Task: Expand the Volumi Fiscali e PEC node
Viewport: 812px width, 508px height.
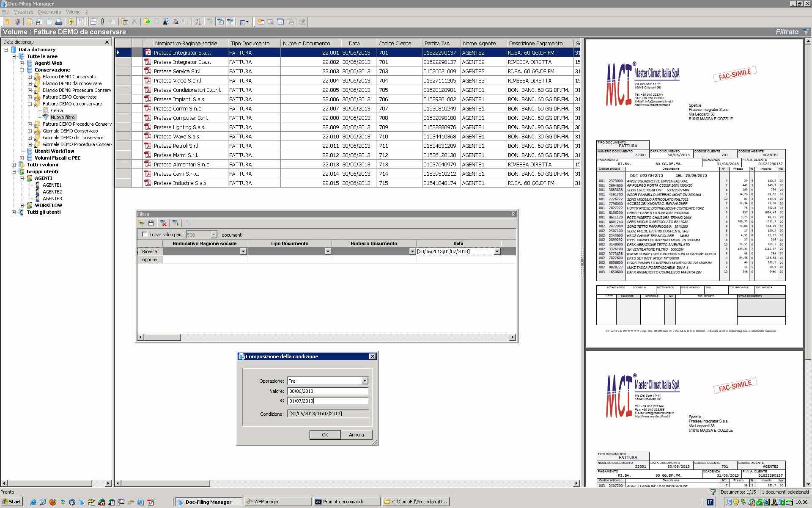Action: (x=22, y=158)
